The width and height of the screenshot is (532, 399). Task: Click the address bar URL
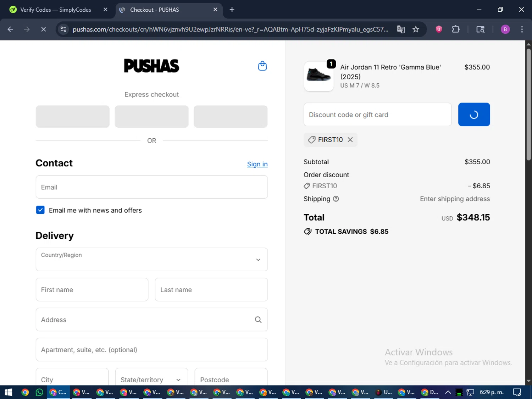click(231, 29)
